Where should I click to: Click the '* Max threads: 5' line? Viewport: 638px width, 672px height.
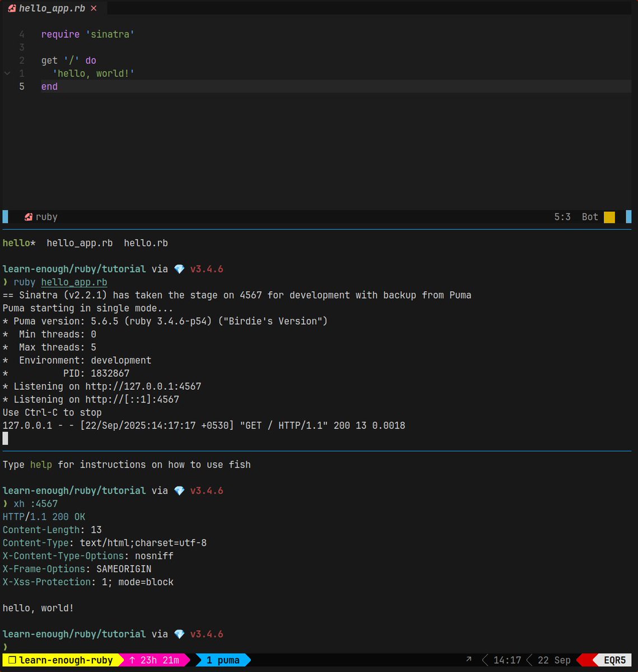point(49,347)
